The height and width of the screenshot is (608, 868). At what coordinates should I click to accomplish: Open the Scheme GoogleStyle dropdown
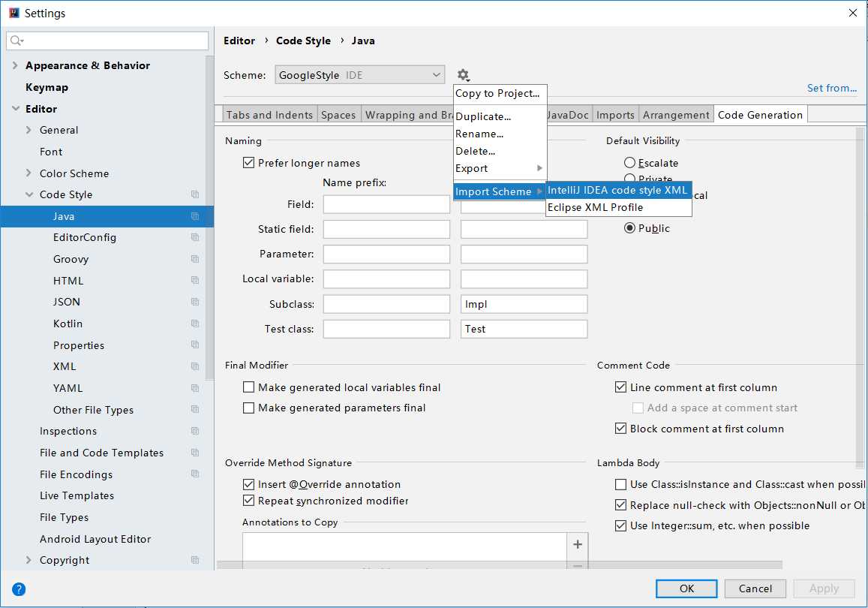click(x=360, y=75)
